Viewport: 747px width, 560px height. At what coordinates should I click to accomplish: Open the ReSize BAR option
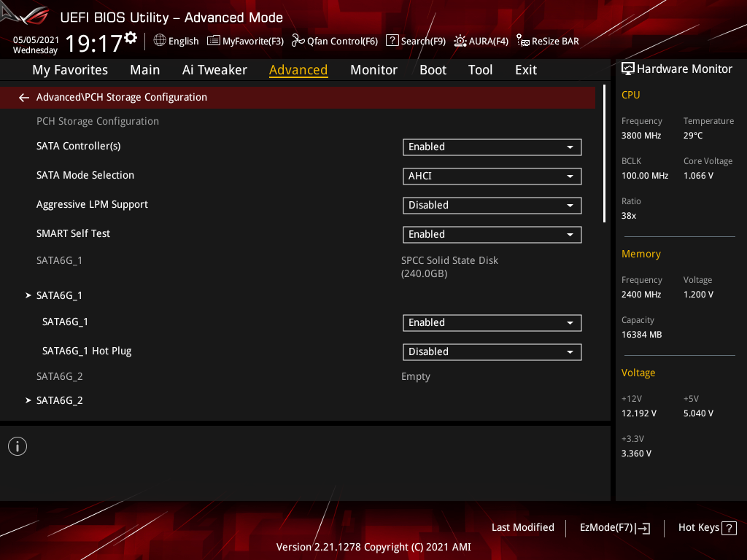(x=522, y=41)
